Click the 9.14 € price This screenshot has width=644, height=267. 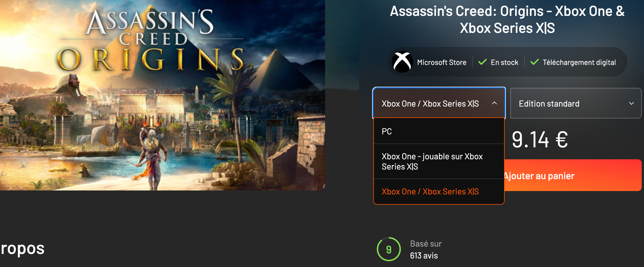540,139
